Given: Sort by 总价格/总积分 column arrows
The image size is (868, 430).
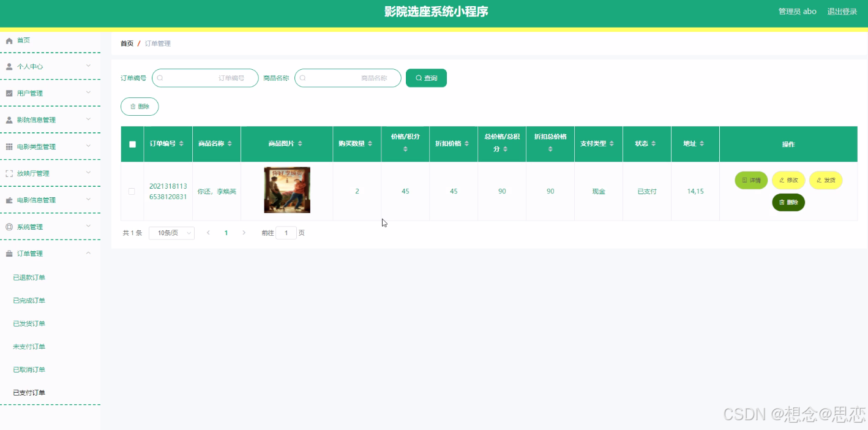Looking at the screenshot, I should click(x=506, y=149).
